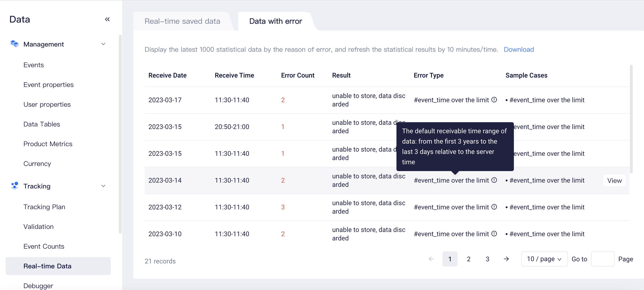Click the Receive Date column header

coord(167,75)
